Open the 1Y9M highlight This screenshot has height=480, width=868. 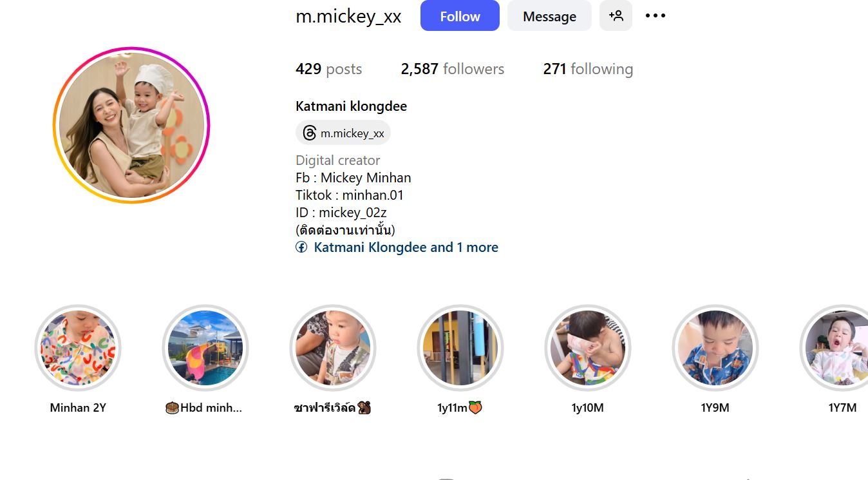click(715, 348)
